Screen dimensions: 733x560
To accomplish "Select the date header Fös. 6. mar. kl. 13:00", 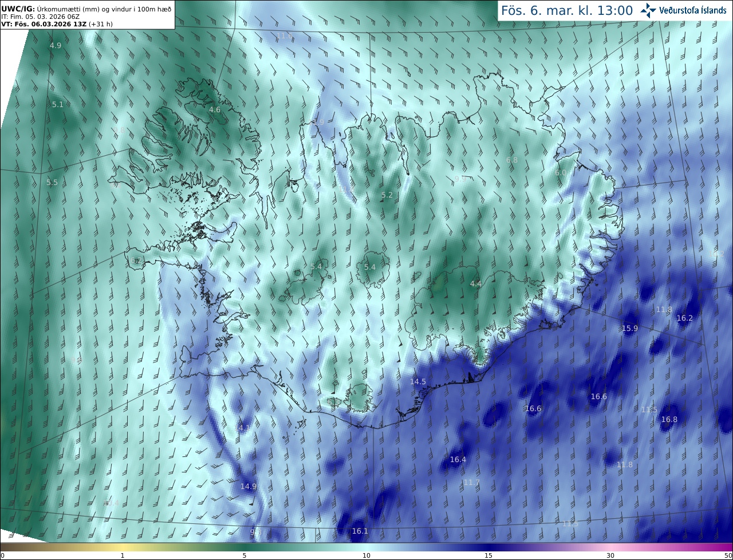I will coord(567,10).
